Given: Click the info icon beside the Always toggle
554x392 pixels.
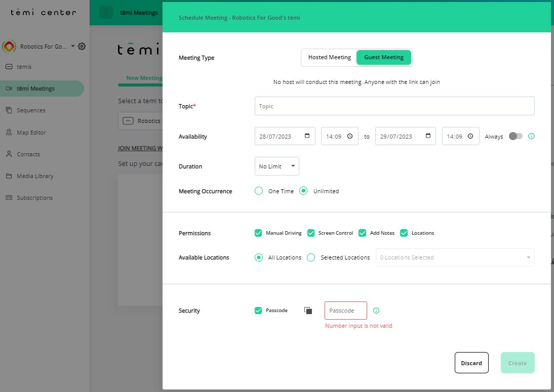Looking at the screenshot, I should pyautogui.click(x=531, y=136).
